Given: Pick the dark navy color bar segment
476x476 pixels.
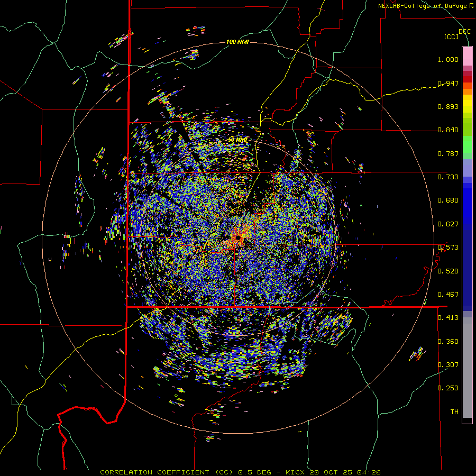Looking at the screenshot, I should click(467, 270).
